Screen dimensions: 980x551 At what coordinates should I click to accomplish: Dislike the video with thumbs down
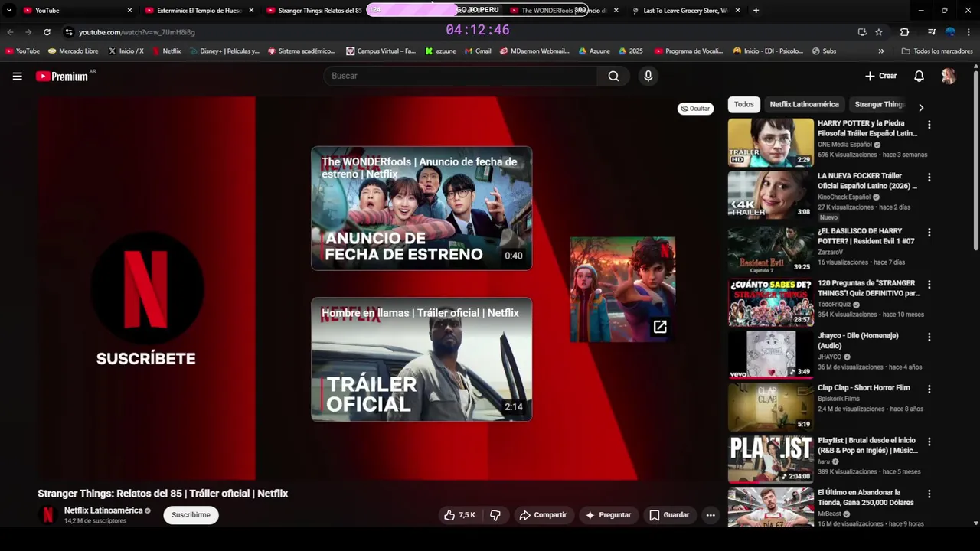point(495,515)
